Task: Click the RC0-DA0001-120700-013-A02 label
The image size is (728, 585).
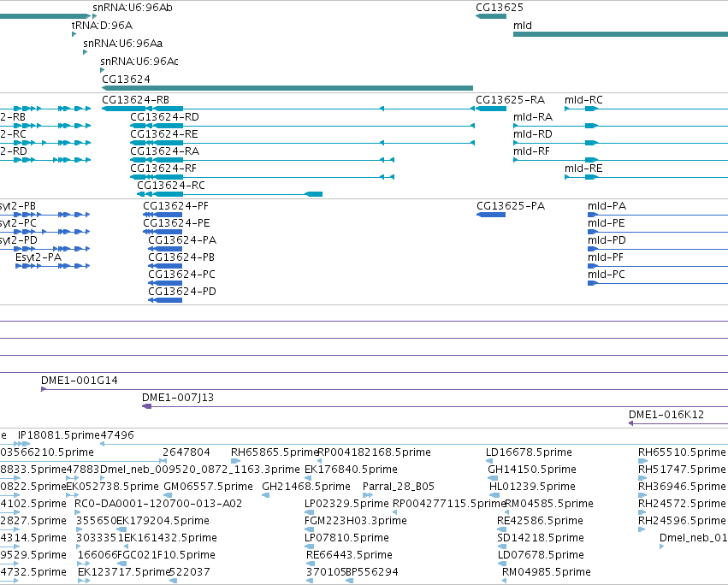Action: pos(158,505)
